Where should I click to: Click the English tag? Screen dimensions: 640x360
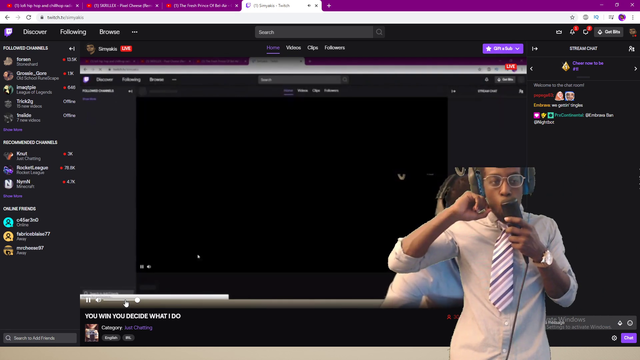(x=111, y=338)
